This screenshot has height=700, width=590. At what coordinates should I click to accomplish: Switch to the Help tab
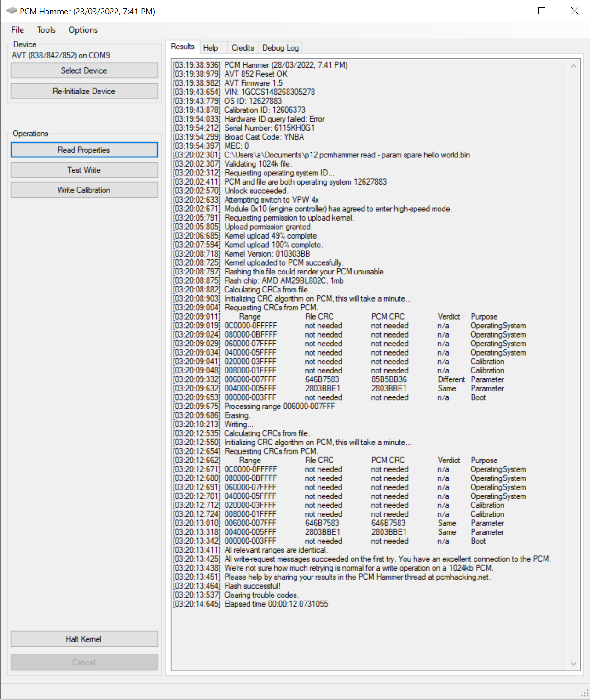210,48
